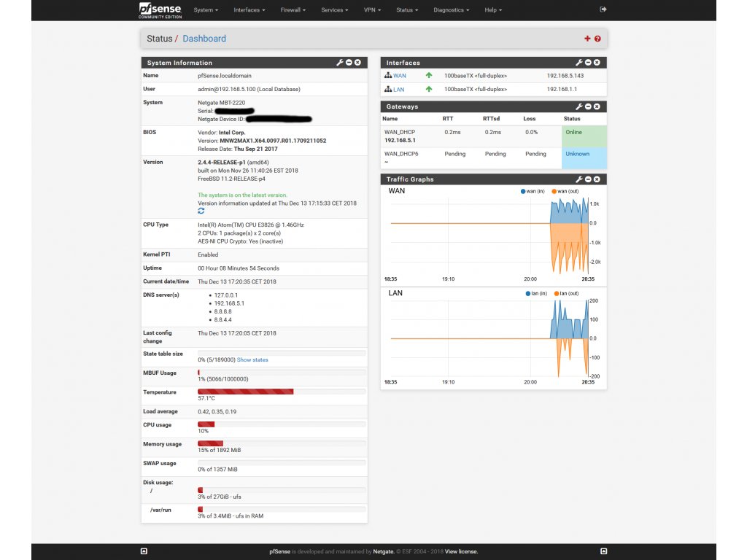
Task: Click the network icon beside WAN interface
Action: (x=388, y=75)
